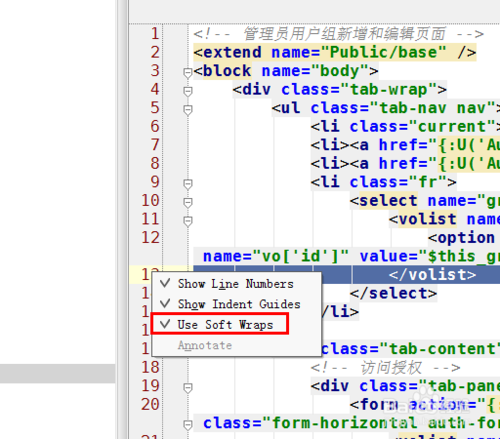Click the li class="fr" tag
Image resolution: width=500 pixels, height=439 pixels.
(383, 182)
